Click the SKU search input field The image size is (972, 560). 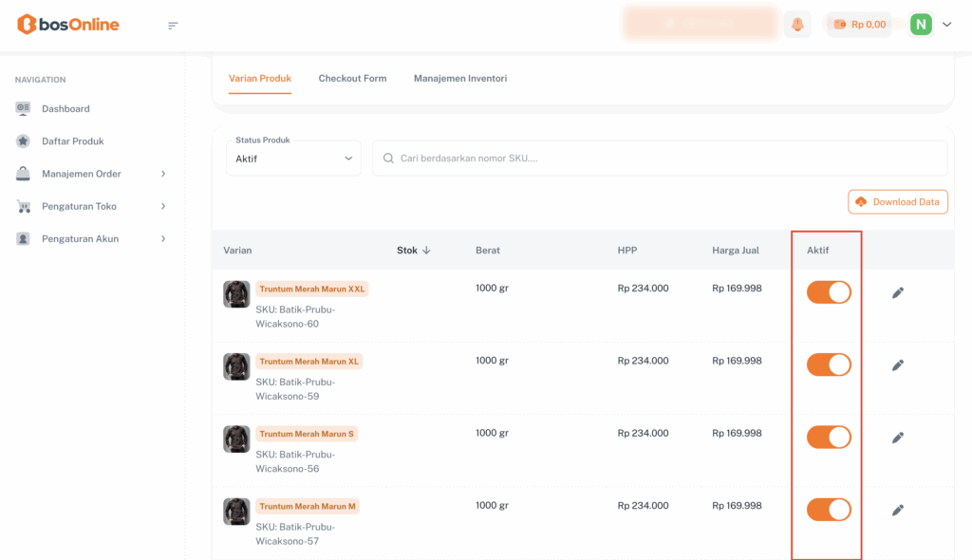664,159
